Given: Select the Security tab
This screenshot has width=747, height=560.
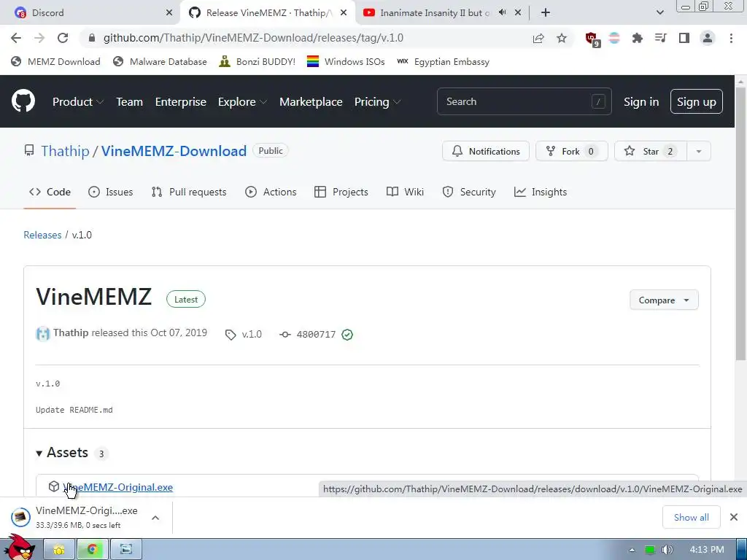Looking at the screenshot, I should coord(469,192).
